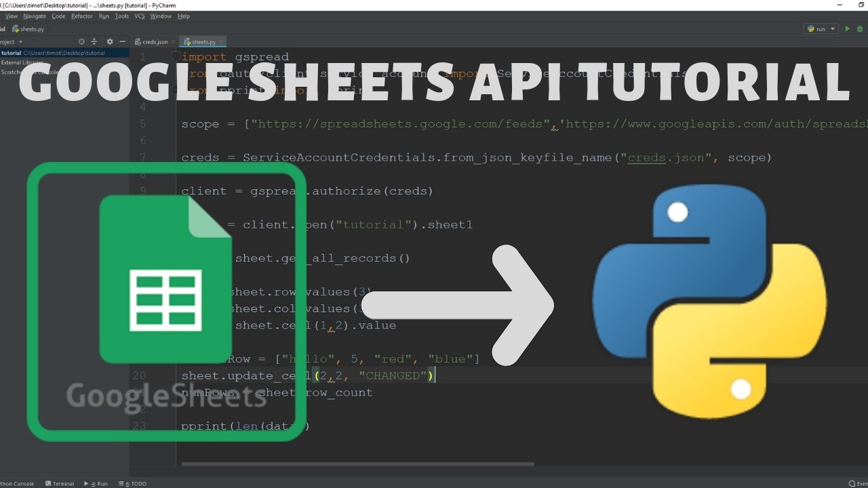The image size is (868, 488).
Task: Open the Run menu in the menu bar
Action: pyautogui.click(x=104, y=16)
